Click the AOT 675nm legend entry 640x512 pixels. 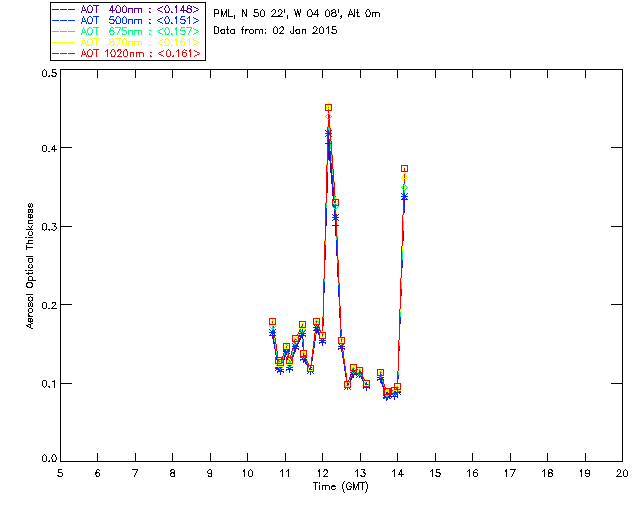tap(126, 31)
